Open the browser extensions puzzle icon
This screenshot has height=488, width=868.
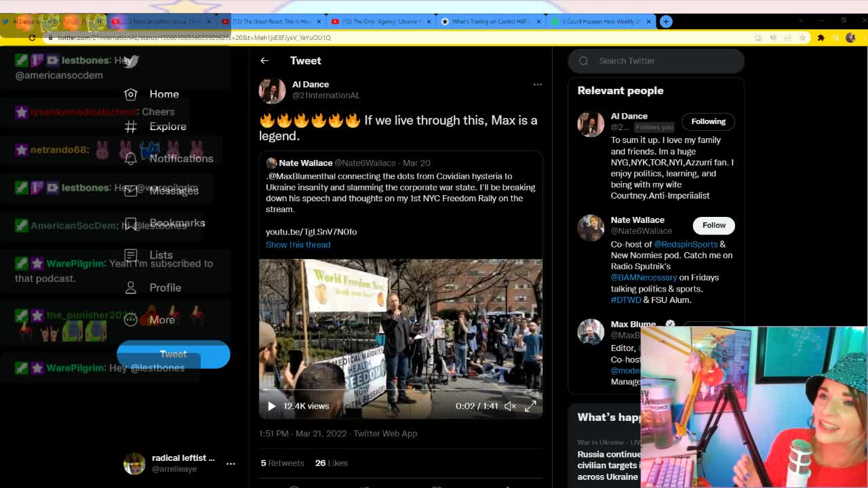[x=821, y=38]
